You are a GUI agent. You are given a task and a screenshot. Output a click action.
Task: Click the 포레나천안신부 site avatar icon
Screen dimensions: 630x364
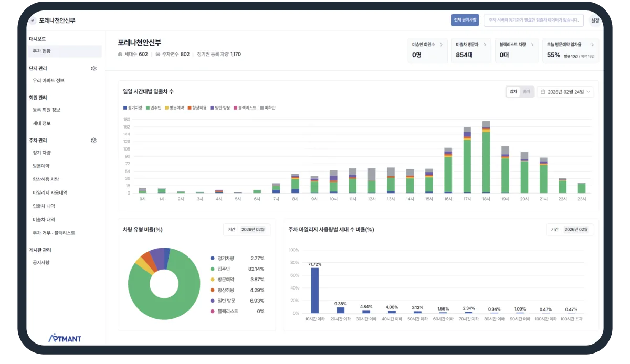pyautogui.click(x=33, y=20)
